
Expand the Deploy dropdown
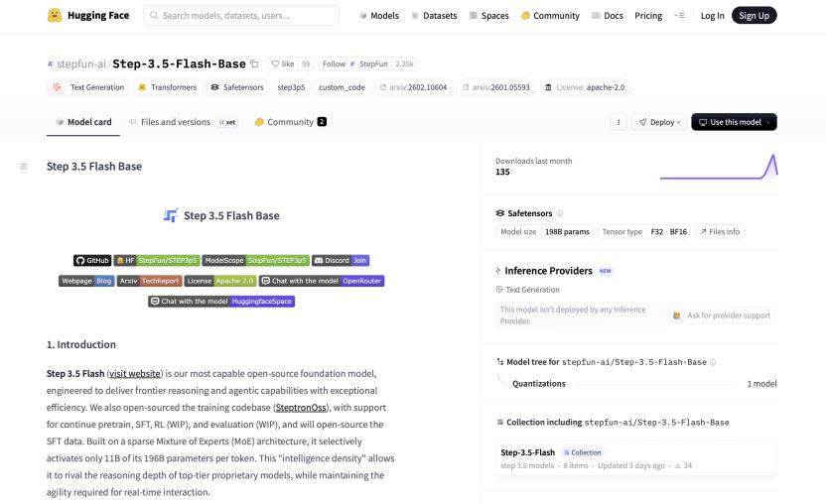click(660, 122)
